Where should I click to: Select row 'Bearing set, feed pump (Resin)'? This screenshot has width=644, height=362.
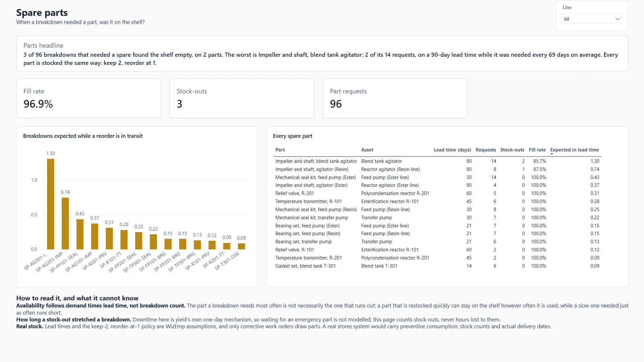[x=437, y=233]
